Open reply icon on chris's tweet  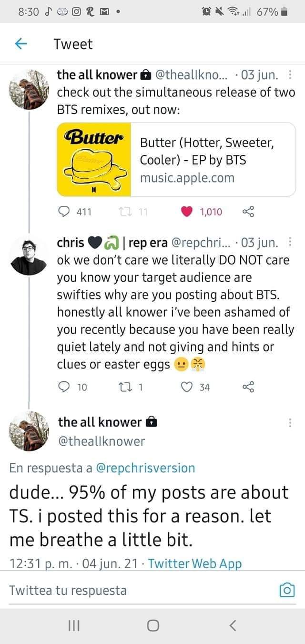pyautogui.click(x=64, y=388)
